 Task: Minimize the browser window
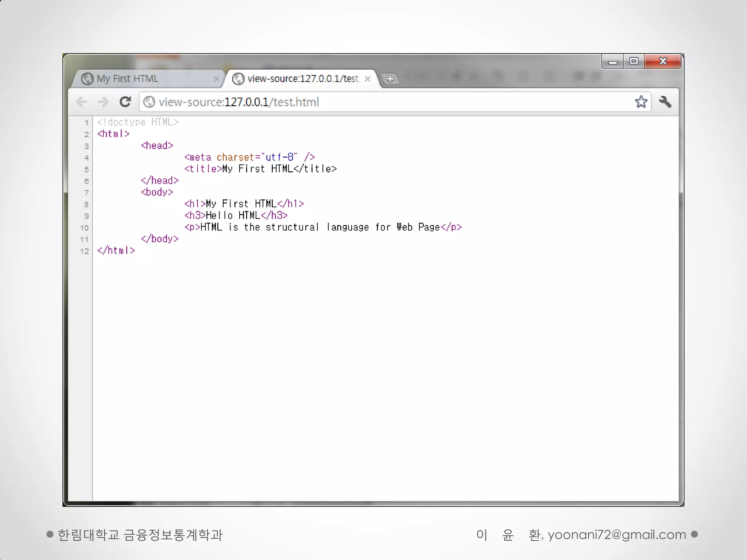click(613, 62)
